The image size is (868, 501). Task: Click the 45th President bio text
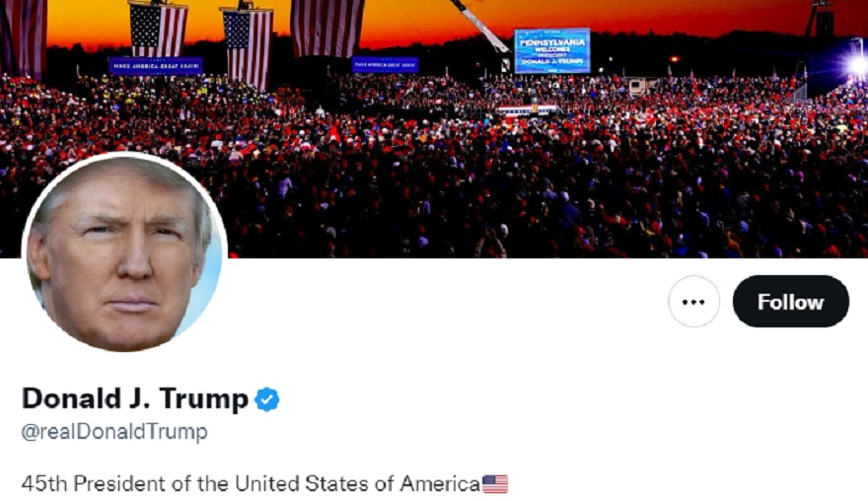[x=251, y=484]
